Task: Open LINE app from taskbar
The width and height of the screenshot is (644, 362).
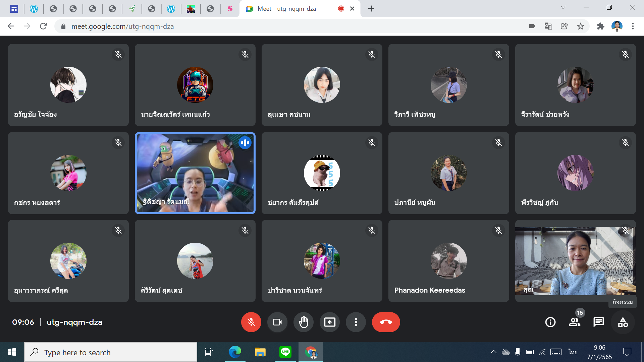Action: 285,352
